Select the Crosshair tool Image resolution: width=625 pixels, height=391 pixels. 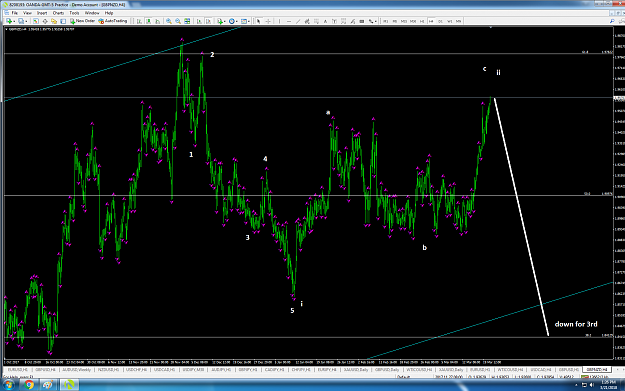[268, 21]
